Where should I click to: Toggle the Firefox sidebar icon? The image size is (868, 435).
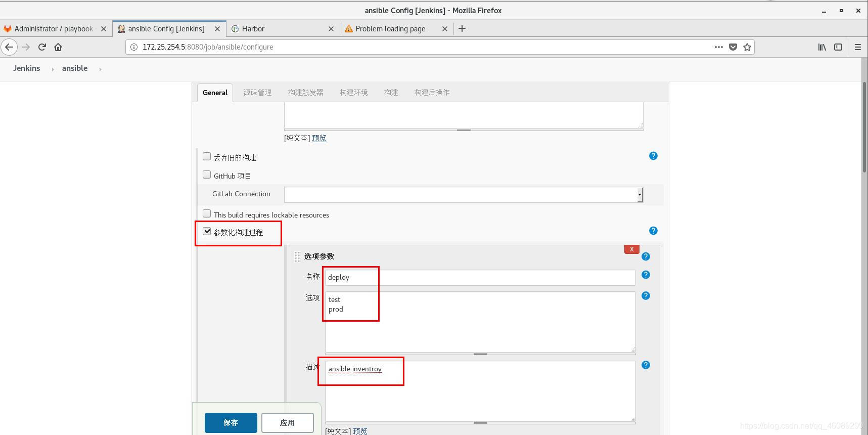pyautogui.click(x=838, y=47)
